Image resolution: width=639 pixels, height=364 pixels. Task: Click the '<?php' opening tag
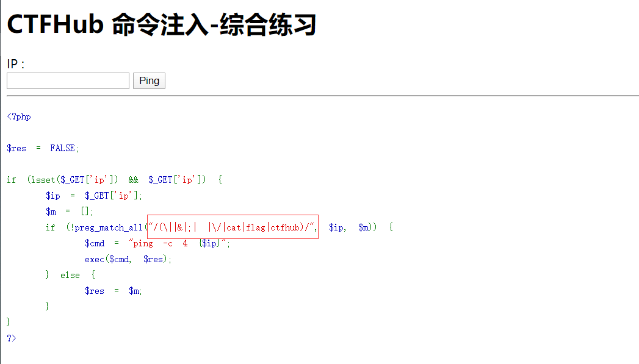tap(19, 116)
